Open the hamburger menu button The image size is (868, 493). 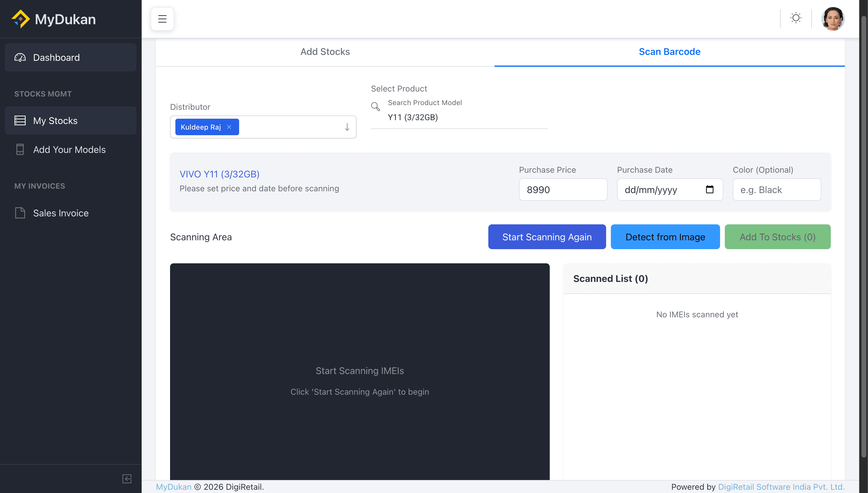pyautogui.click(x=162, y=19)
